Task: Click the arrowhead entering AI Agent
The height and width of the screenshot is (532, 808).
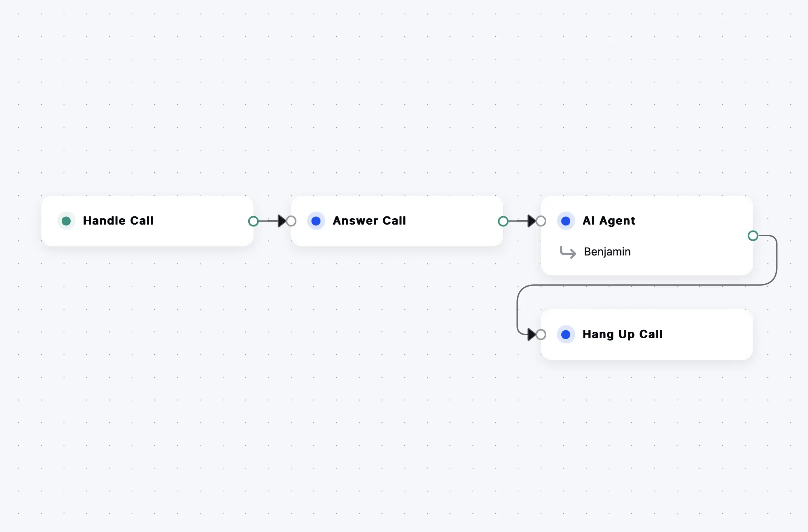Action: tap(532, 221)
